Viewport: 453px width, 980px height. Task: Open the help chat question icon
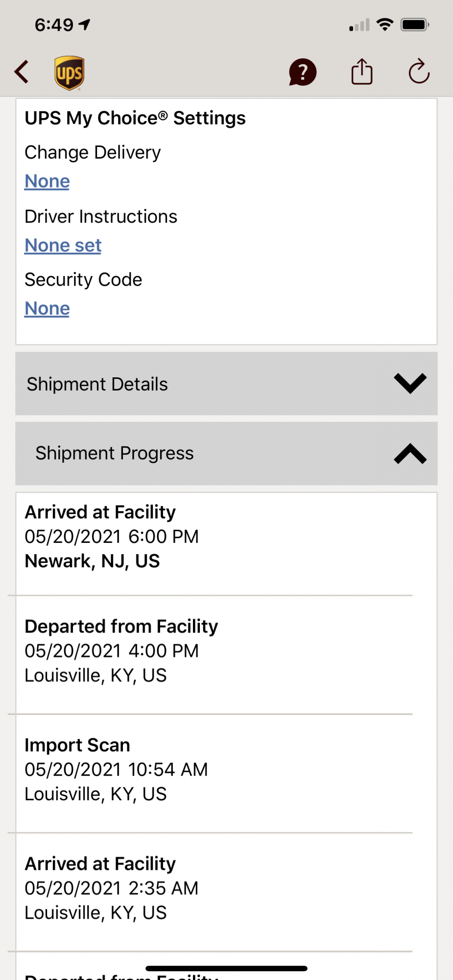(303, 73)
